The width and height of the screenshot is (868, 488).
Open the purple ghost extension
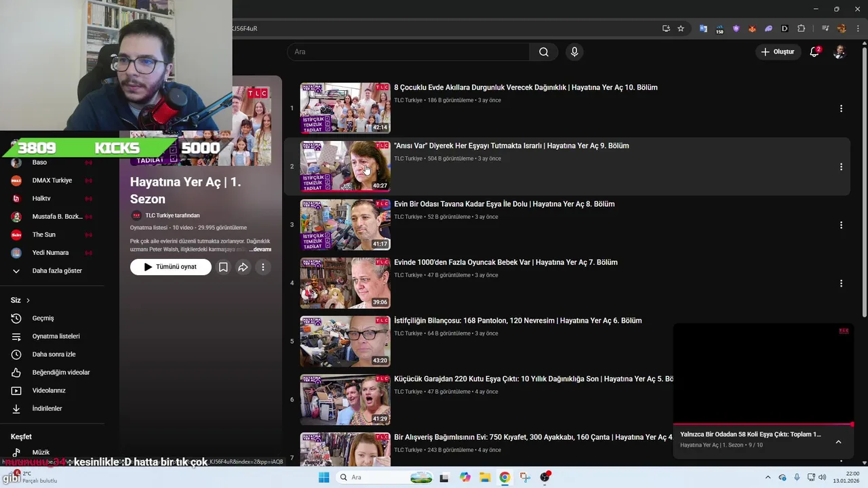[x=768, y=28]
